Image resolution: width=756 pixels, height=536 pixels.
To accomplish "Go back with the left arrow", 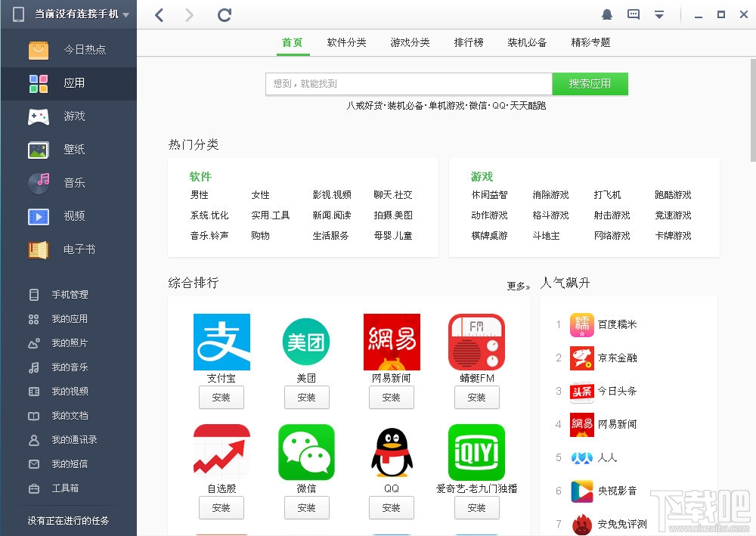I will [160, 15].
